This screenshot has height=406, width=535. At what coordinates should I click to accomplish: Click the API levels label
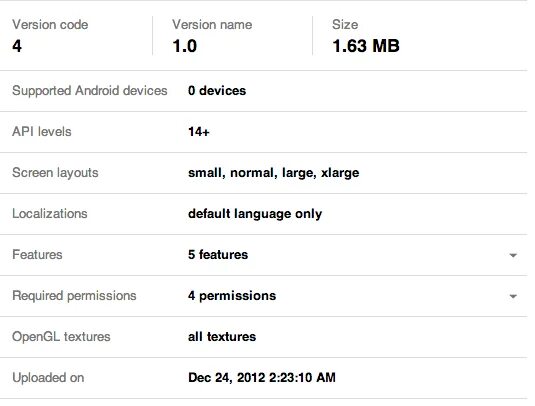[x=42, y=132]
